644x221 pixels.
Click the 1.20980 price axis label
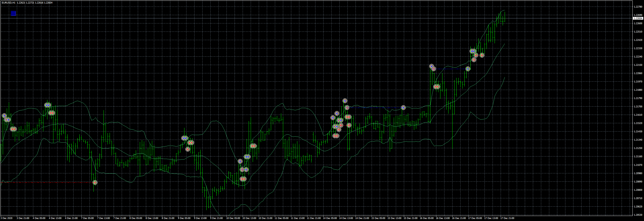click(637, 173)
